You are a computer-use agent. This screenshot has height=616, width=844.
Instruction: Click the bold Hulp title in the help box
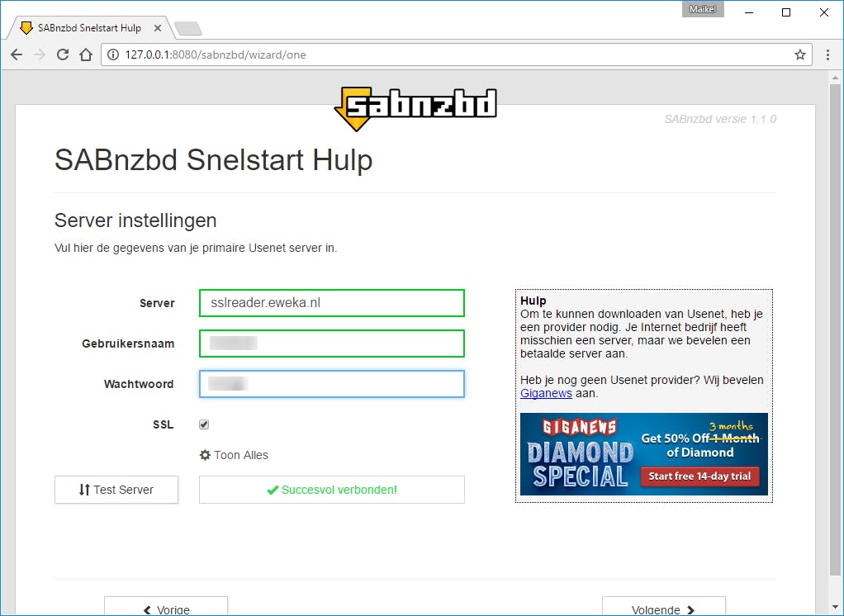coord(533,301)
